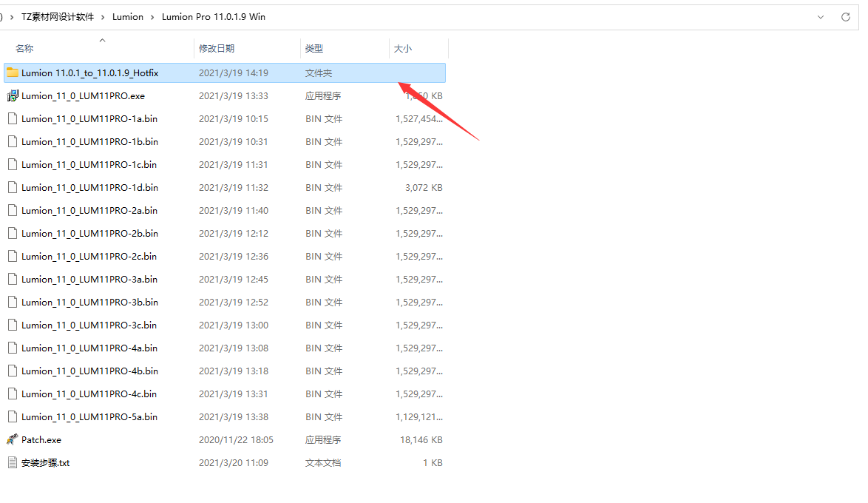The image size is (868, 503).
Task: Select Lumion_11_0_LUM11PRO-1c.bin file name
Action: coord(89,164)
